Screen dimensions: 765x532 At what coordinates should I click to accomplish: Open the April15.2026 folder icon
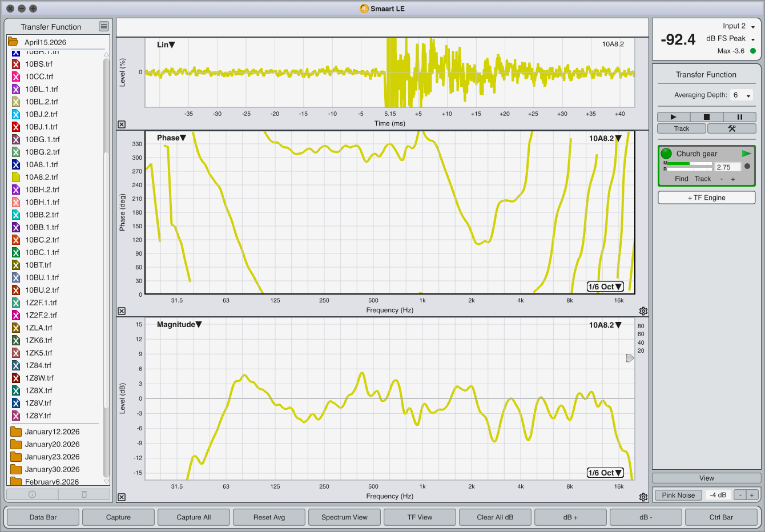pos(13,42)
